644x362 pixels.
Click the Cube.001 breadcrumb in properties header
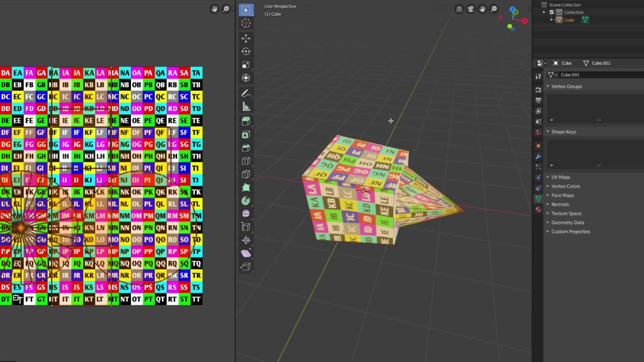pyautogui.click(x=597, y=63)
